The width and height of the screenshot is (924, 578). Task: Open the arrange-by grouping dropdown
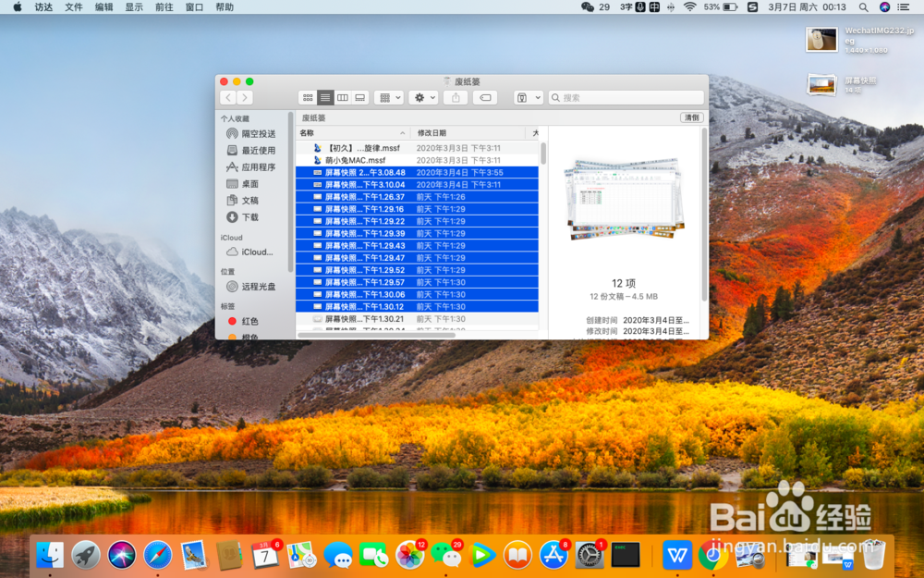point(389,98)
